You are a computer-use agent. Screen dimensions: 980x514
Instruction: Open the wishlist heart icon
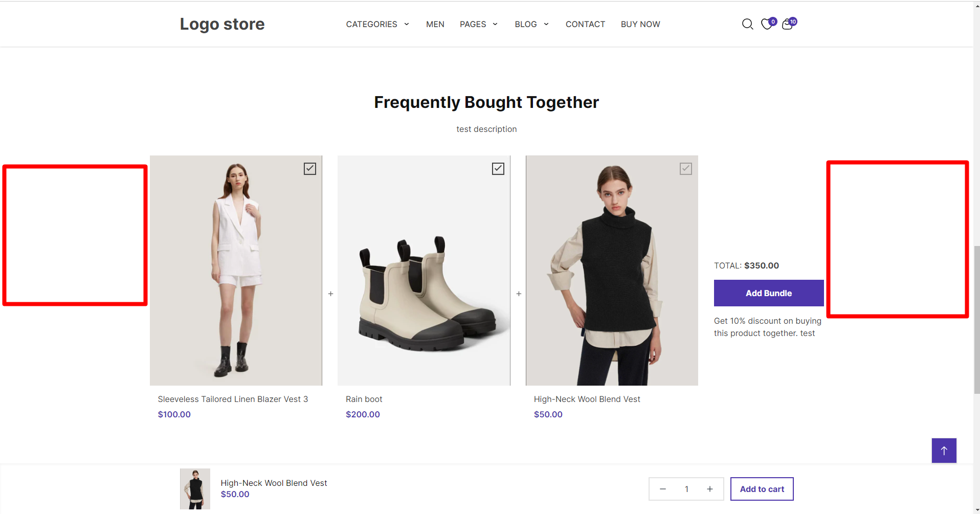(767, 24)
